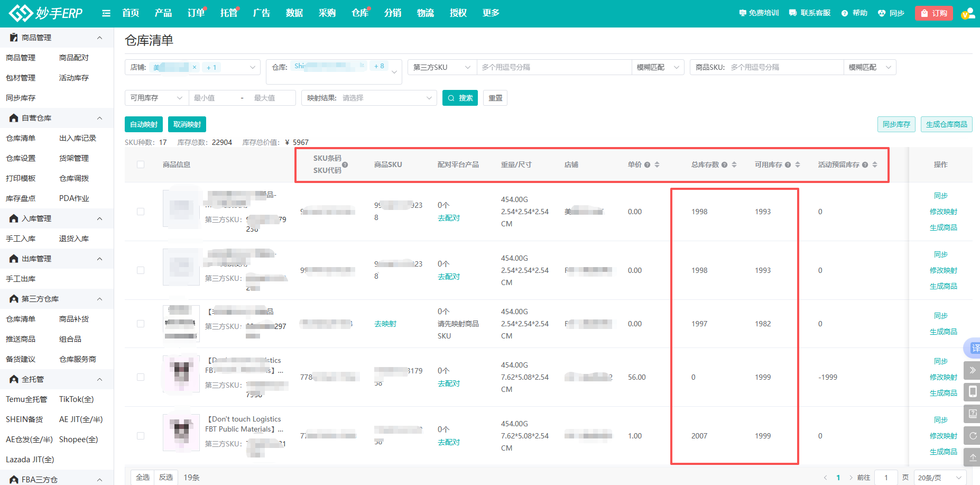Open the user account avatar icon
Screen dimensions: 980x485
coord(967,14)
